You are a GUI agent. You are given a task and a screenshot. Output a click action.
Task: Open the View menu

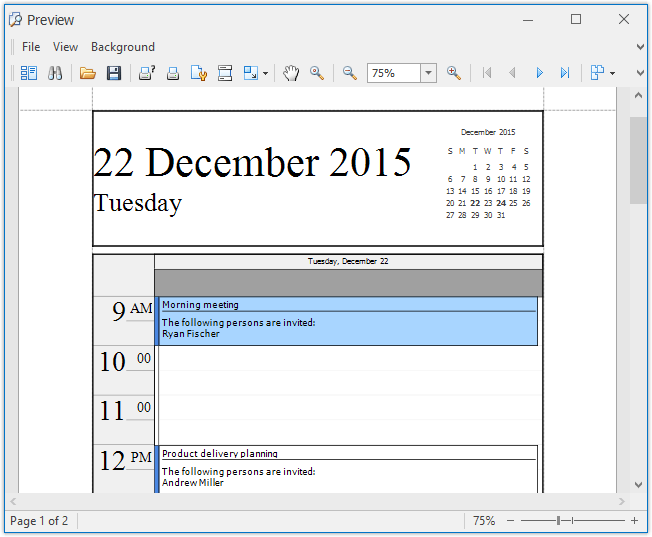tap(65, 47)
